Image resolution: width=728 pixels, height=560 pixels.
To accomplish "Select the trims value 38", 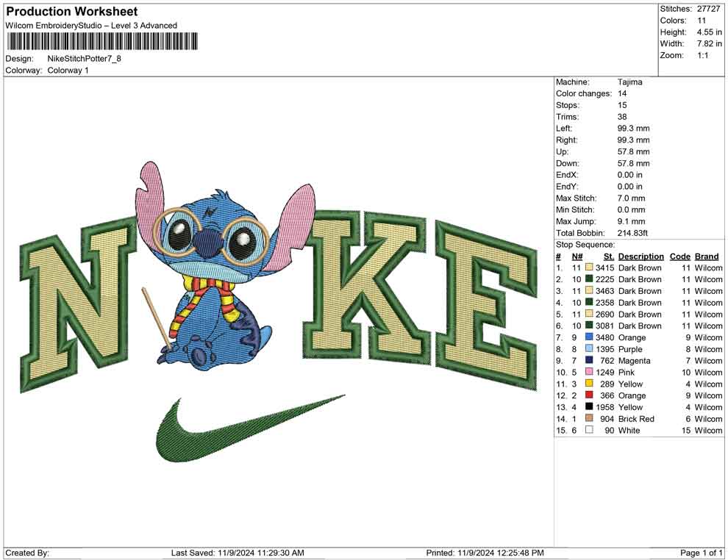I will [621, 116].
